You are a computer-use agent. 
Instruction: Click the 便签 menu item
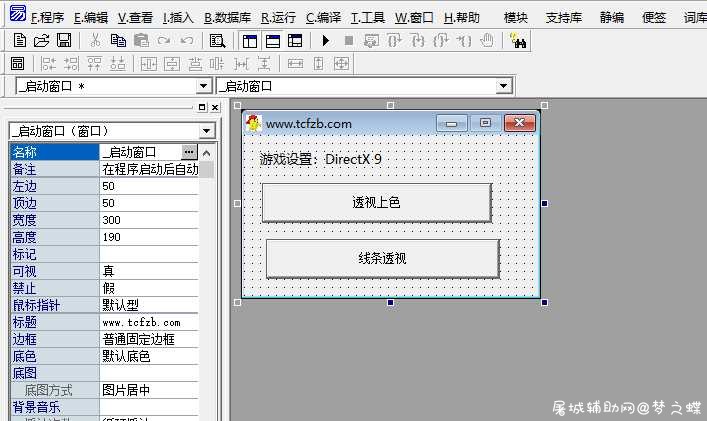point(654,18)
